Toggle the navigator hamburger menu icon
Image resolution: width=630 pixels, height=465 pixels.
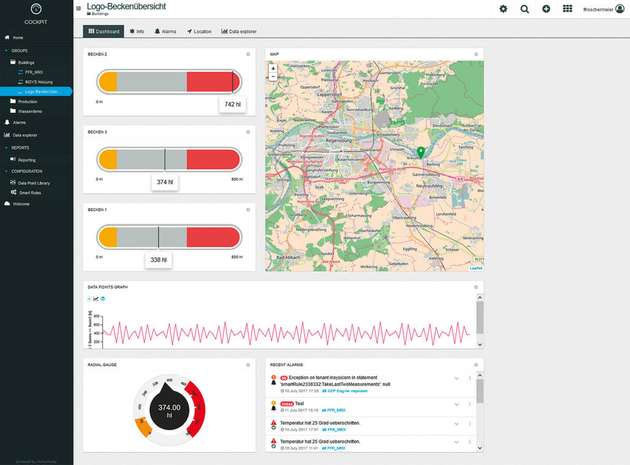click(x=78, y=8)
